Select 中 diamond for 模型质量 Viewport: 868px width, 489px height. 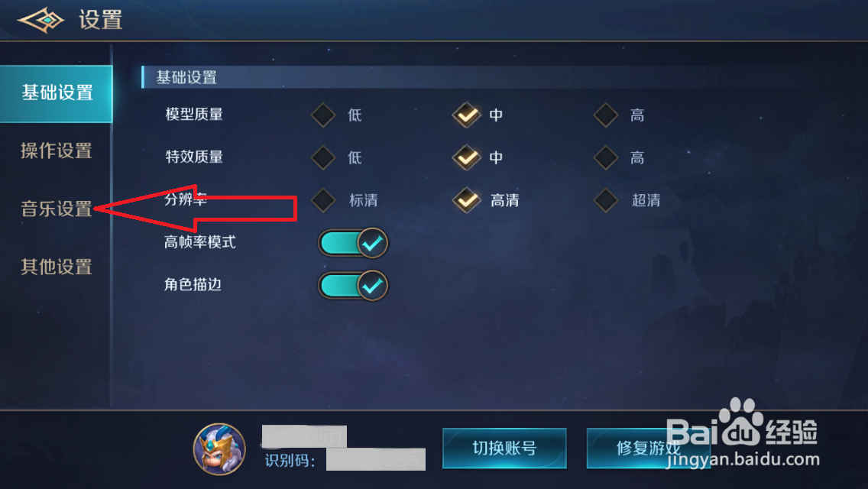pos(466,115)
